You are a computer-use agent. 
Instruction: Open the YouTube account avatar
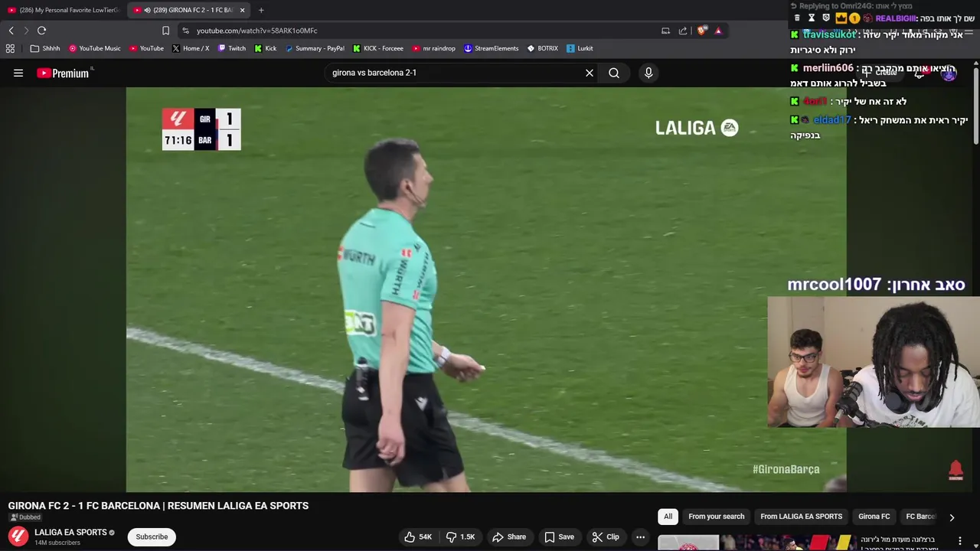click(x=949, y=73)
